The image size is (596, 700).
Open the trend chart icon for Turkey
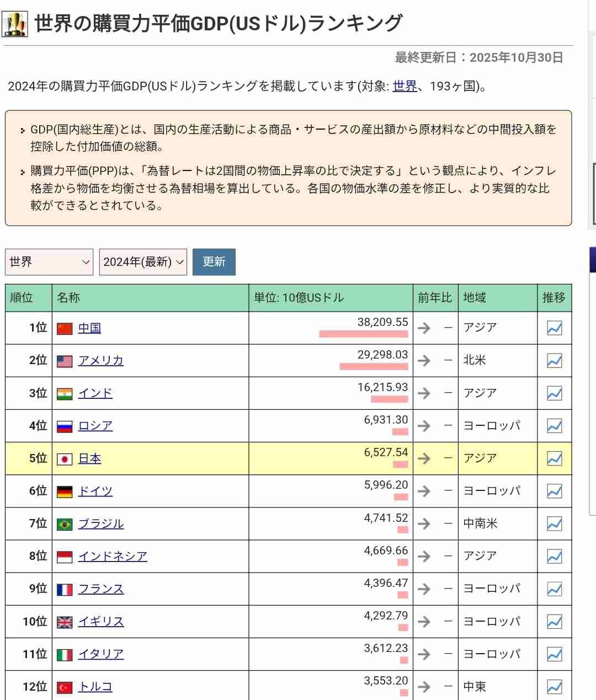[x=554, y=687]
